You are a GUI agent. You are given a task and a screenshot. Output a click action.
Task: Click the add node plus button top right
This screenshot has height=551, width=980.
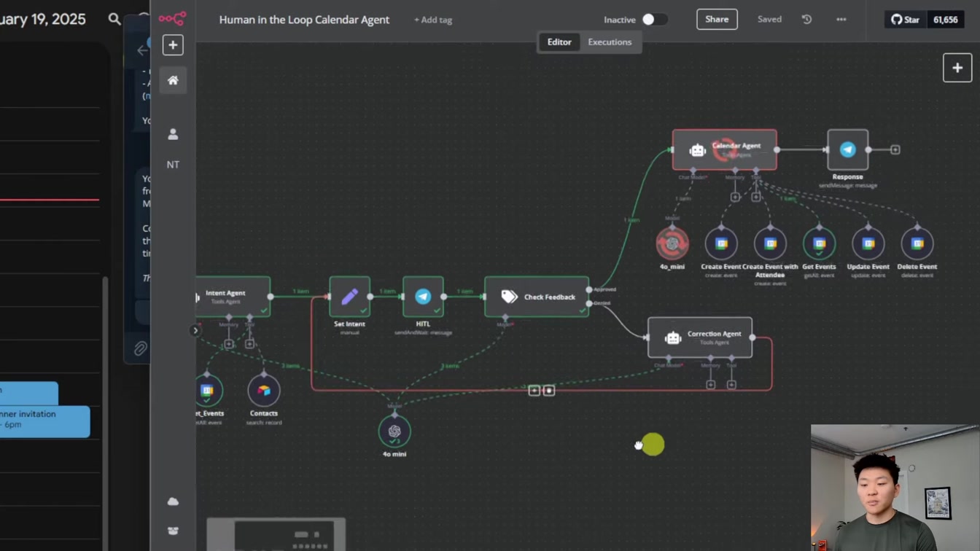(x=957, y=68)
